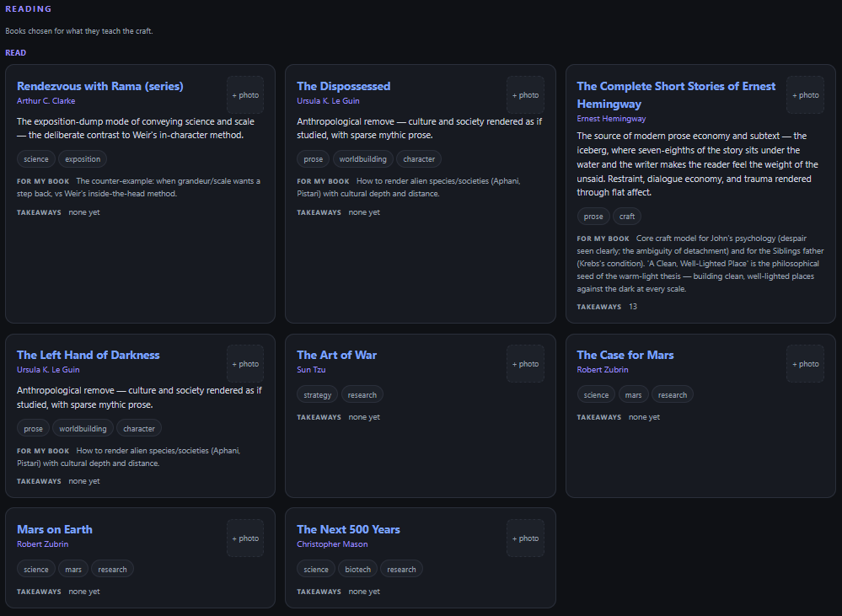842x616 pixels.
Task: Open The Left Hand of Darkness title
Action: pyautogui.click(x=88, y=355)
